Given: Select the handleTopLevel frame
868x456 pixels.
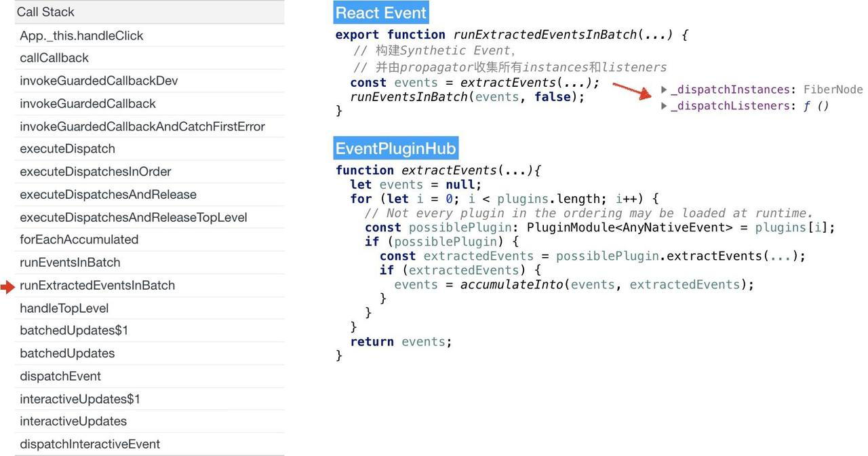Looking at the screenshot, I should (149, 308).
